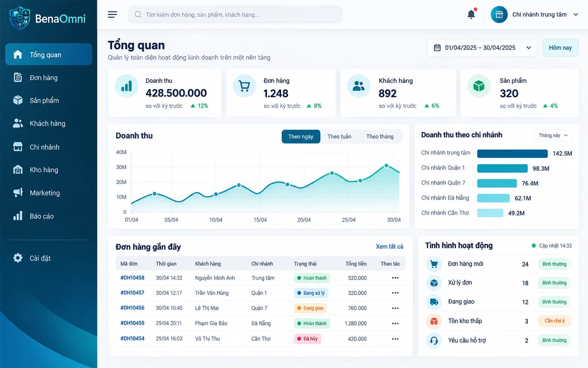Image resolution: width=588 pixels, height=368 pixels.
Task: Switch revenue chart to Theo tuần
Action: pos(339,137)
